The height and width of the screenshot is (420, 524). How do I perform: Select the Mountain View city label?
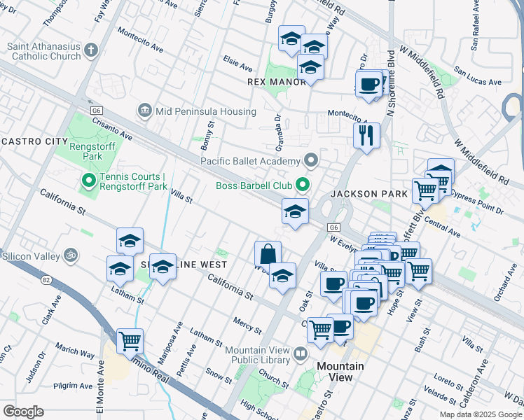[x=340, y=372]
